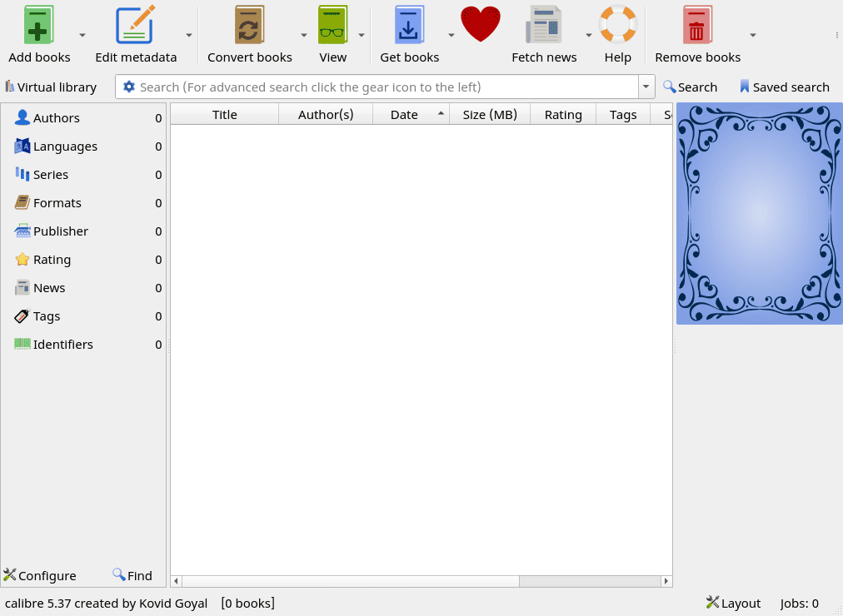Sort by the Tags column header
This screenshot has width=843, height=616.
point(623,114)
